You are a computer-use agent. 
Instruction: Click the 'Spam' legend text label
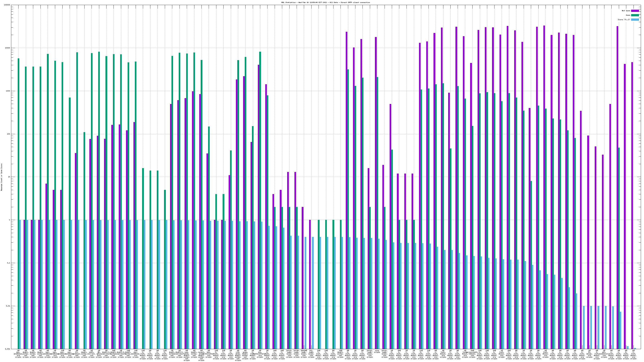point(628,15)
